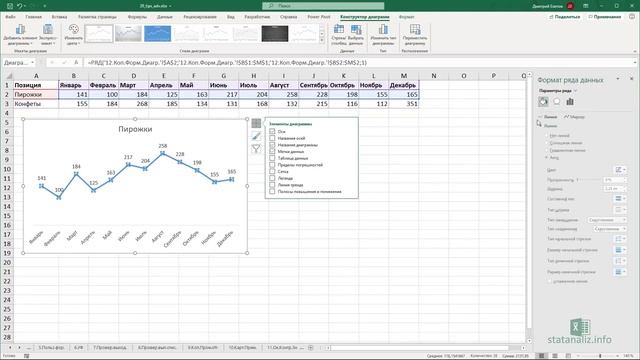Open the Name Box dropdown arrow
The image size is (640, 360).
click(32, 62)
